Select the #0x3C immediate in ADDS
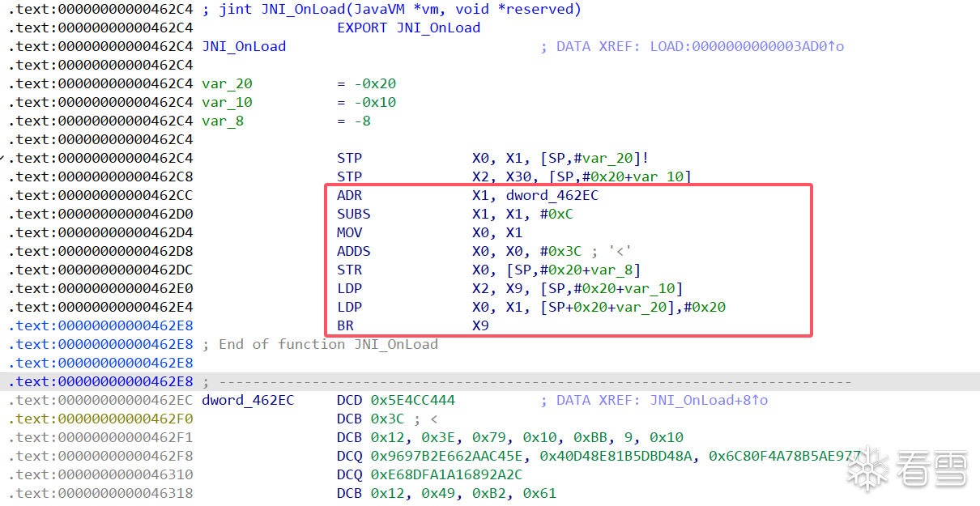980x506 pixels. point(561,251)
